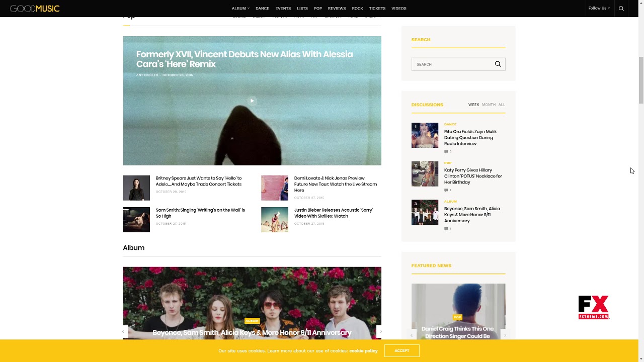Click the POP tag above the Katy Perry discussion
This screenshot has height=362, width=644.
pos(448,163)
